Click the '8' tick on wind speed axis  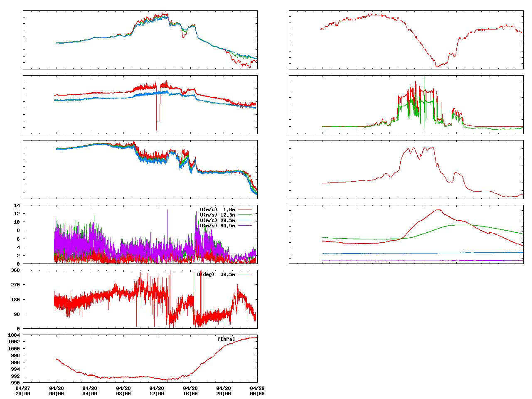18,230
